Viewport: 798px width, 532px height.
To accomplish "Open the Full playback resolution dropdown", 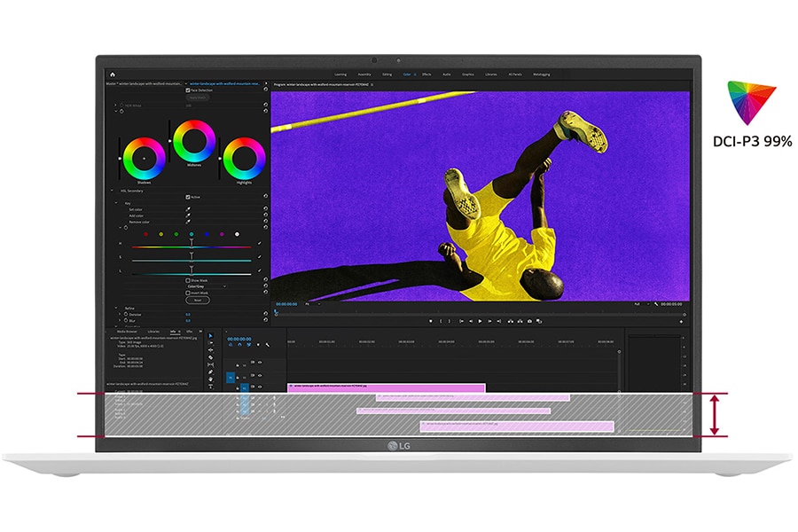I will 641,304.
